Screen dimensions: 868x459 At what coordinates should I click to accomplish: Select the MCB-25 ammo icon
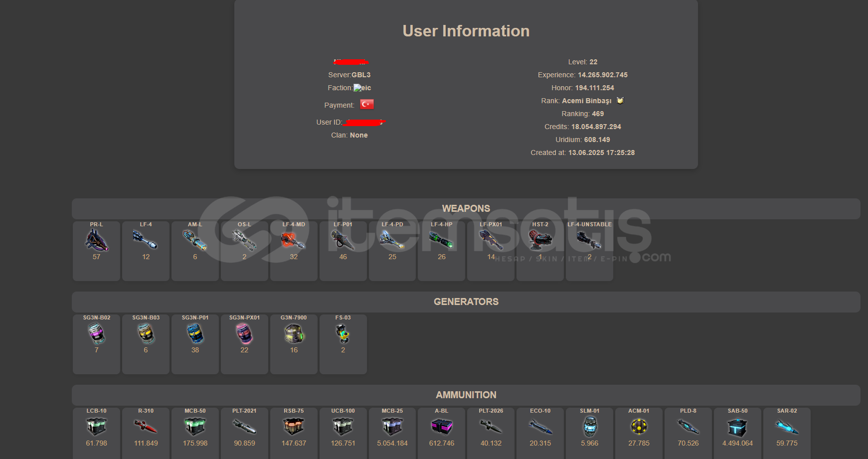392,427
